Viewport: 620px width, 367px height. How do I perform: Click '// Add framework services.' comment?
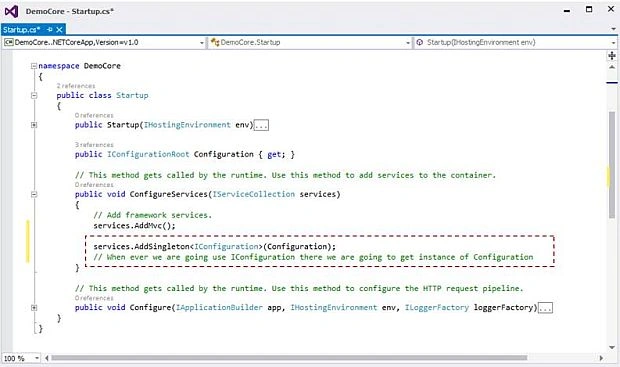[x=153, y=215]
